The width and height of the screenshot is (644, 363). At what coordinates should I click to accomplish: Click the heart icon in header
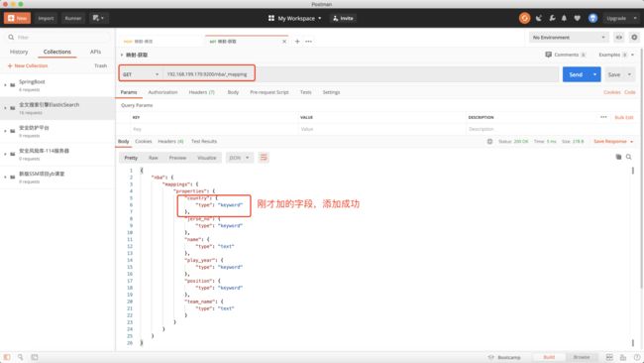577,18
